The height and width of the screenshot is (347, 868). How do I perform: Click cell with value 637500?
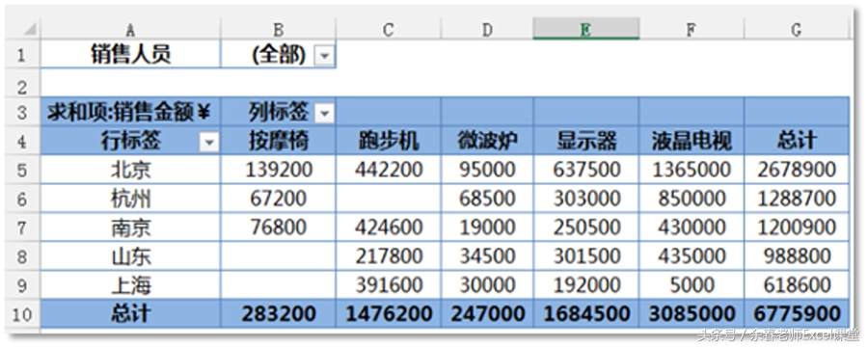pyautogui.click(x=586, y=170)
